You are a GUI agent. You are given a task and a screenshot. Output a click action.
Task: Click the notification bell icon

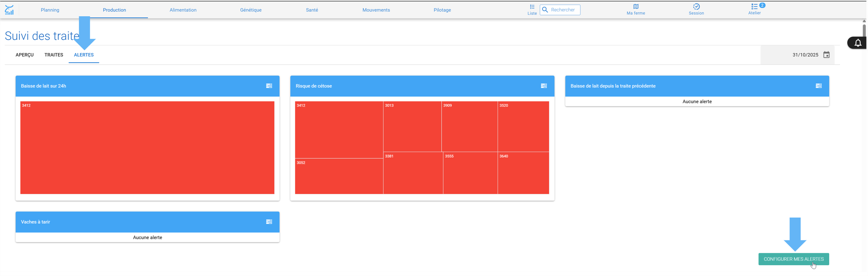[x=858, y=43]
